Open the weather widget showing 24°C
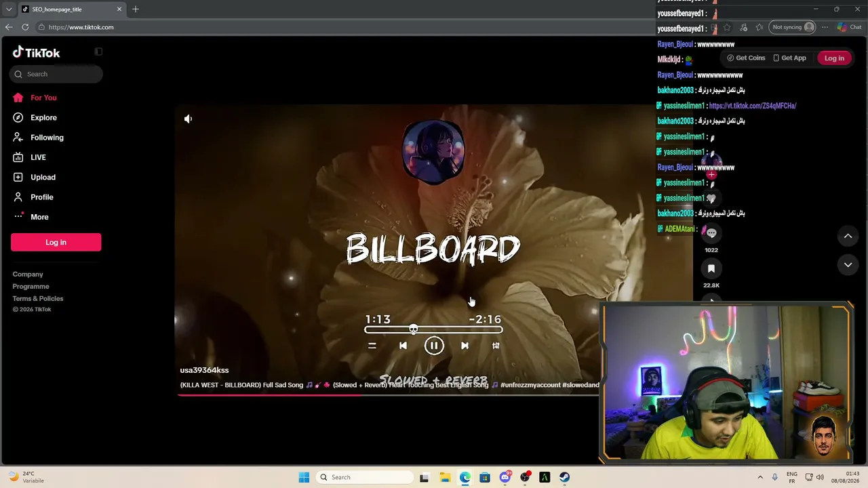 (x=27, y=477)
